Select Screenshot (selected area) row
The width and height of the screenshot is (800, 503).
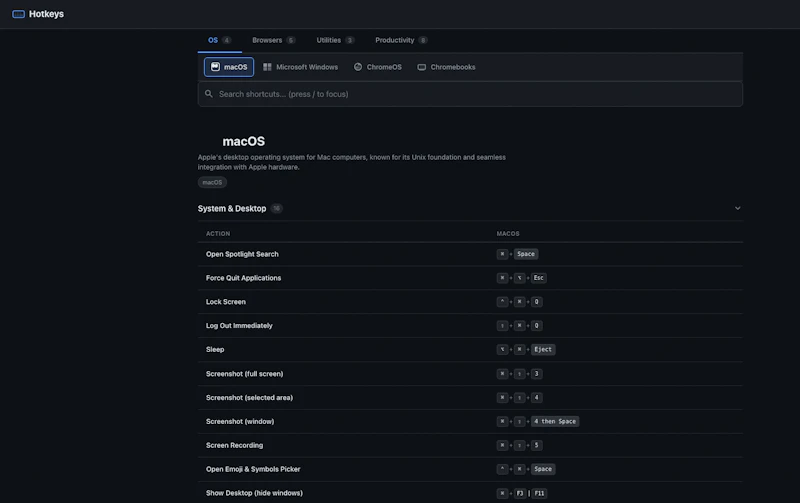coord(470,397)
